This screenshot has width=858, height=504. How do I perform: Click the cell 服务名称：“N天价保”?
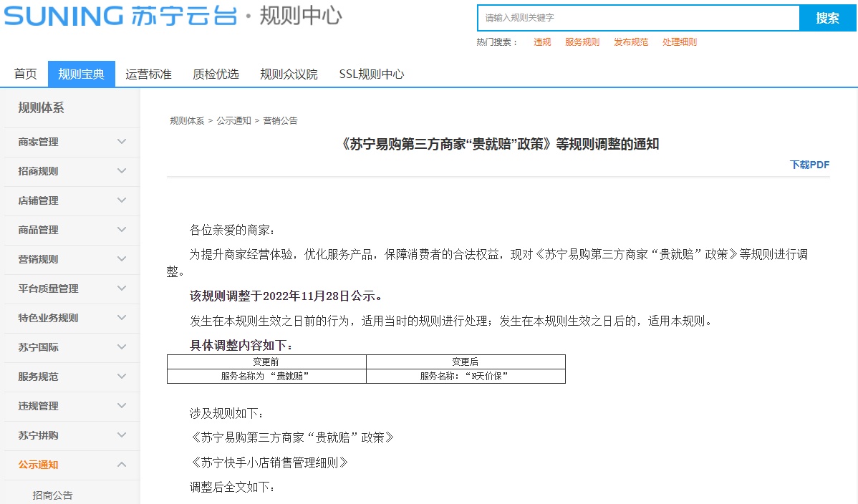466,376
